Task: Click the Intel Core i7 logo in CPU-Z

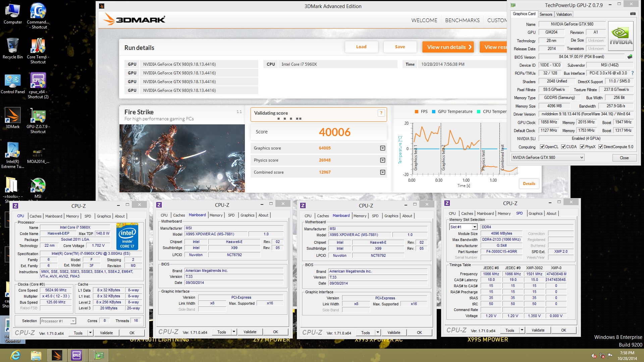Action: pos(127,237)
